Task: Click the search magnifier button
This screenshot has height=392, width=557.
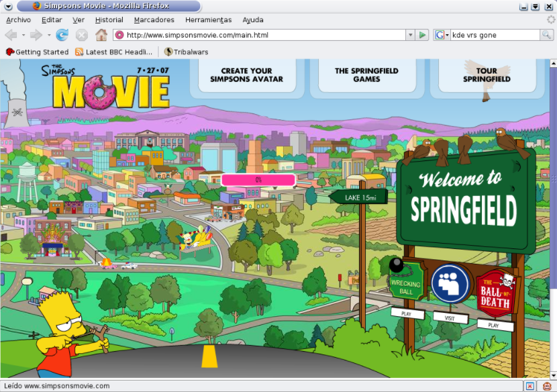Action: [546, 35]
